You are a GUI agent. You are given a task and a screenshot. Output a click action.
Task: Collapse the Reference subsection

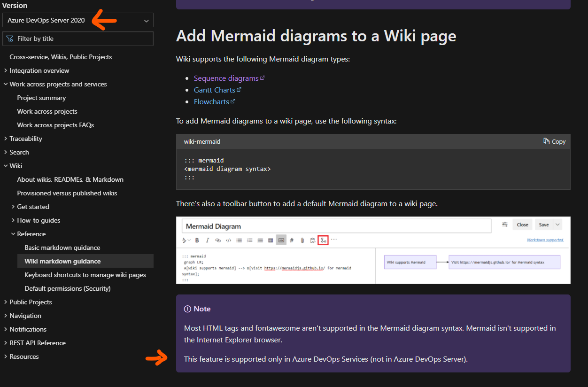click(x=31, y=234)
